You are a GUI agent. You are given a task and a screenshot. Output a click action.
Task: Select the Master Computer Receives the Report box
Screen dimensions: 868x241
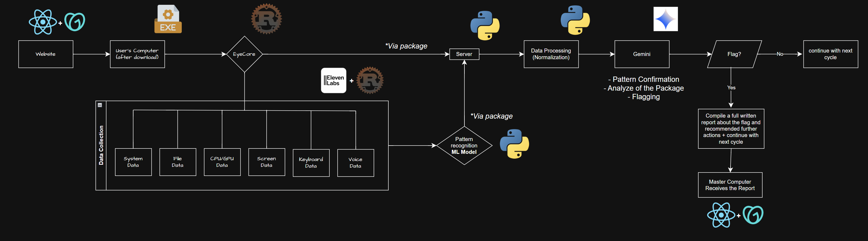coord(730,185)
